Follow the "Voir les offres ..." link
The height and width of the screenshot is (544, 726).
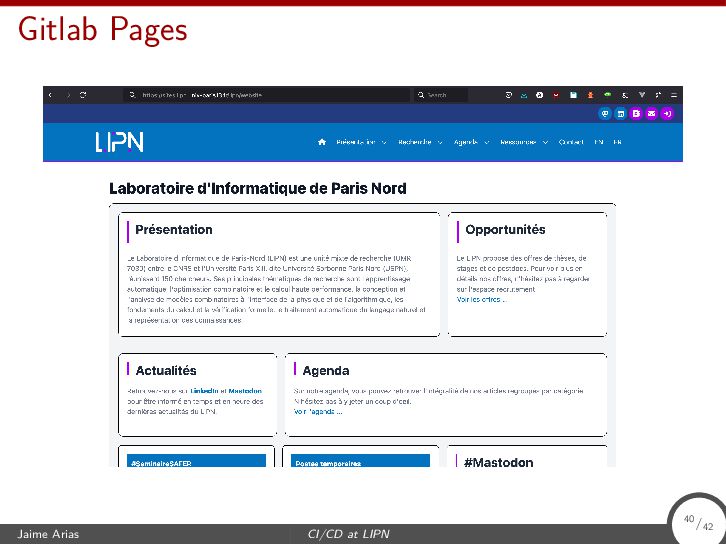(482, 300)
